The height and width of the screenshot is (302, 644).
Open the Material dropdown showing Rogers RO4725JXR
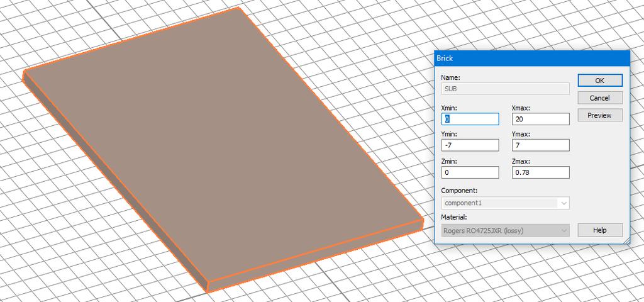pos(505,230)
